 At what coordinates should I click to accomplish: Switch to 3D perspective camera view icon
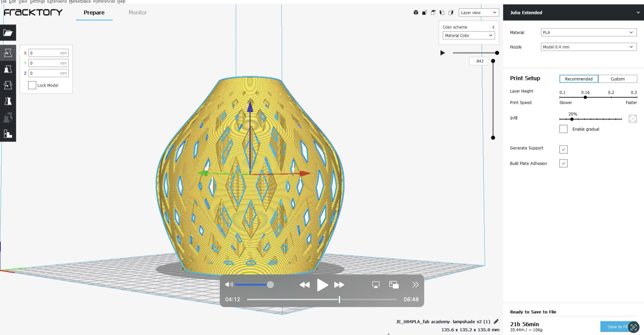tap(416, 13)
